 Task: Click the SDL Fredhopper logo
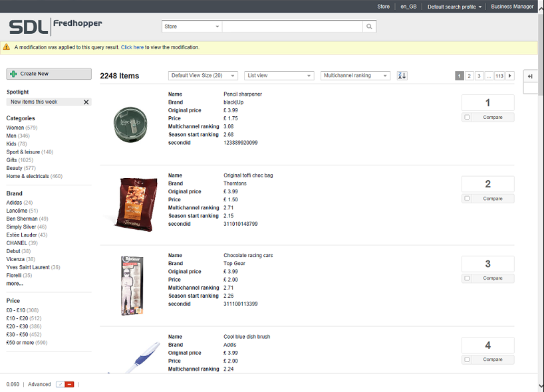[55, 27]
